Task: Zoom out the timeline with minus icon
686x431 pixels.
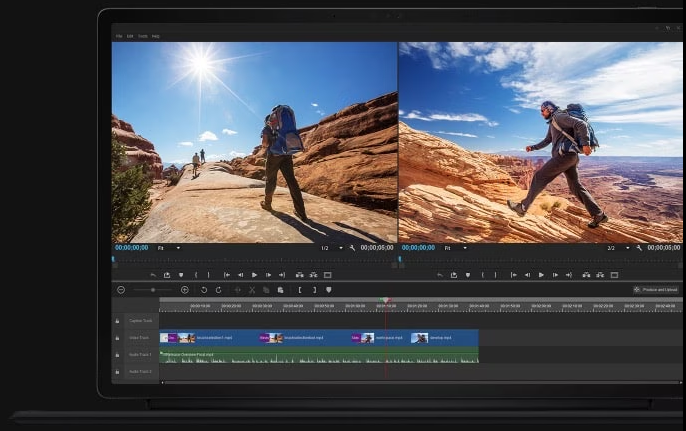Action: 121,290
